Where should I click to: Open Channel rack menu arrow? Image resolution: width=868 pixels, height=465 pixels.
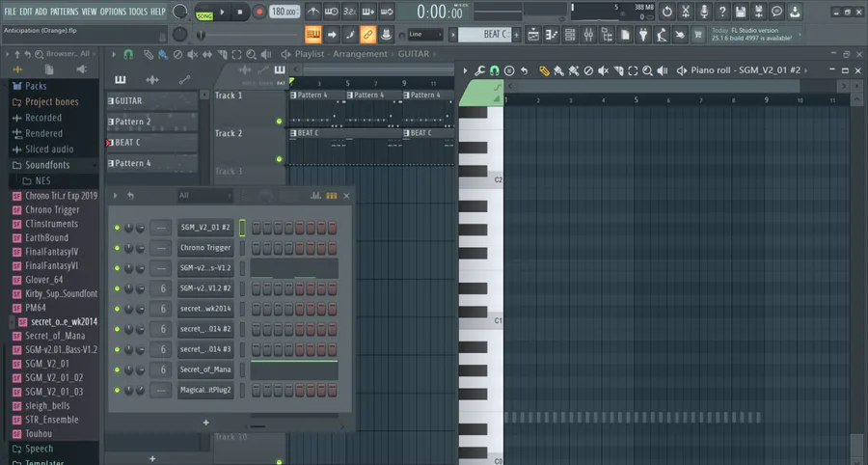coord(115,196)
